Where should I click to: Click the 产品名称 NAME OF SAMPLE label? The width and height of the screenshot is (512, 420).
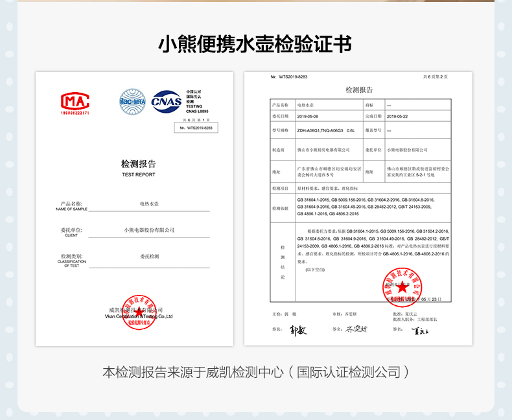71,206
